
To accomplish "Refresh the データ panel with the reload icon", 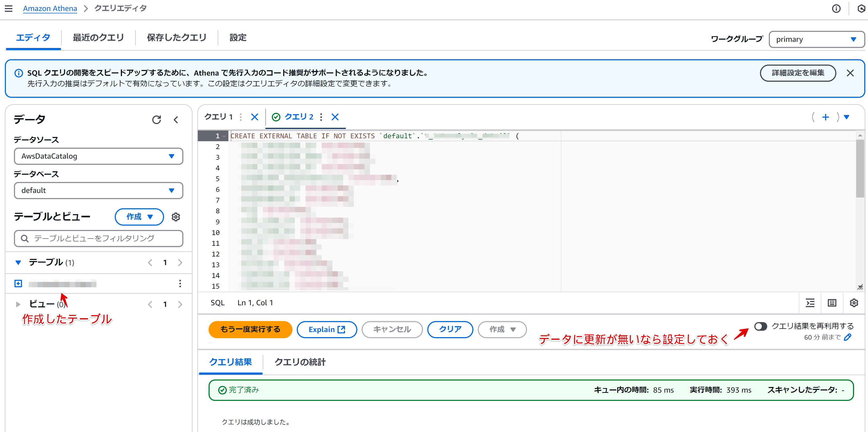I will click(156, 120).
